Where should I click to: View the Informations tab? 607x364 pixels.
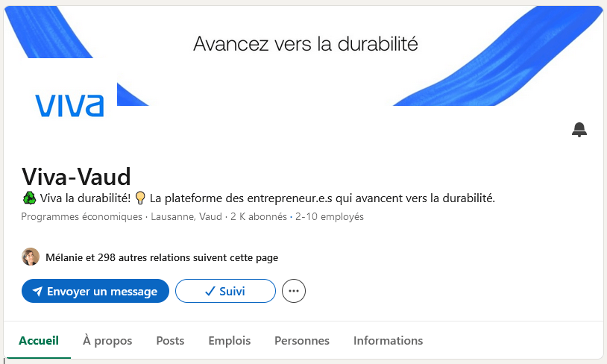pos(388,341)
